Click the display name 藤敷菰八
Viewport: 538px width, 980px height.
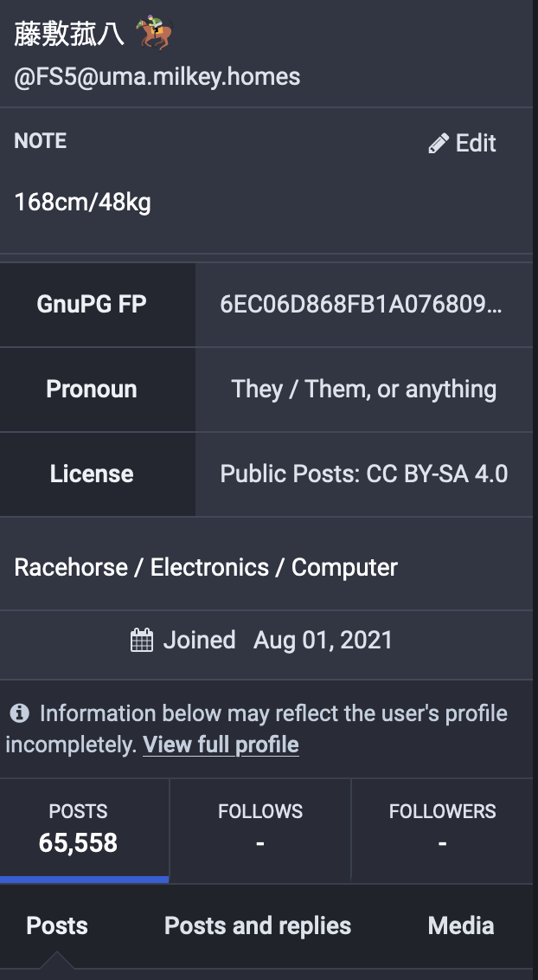click(69, 35)
